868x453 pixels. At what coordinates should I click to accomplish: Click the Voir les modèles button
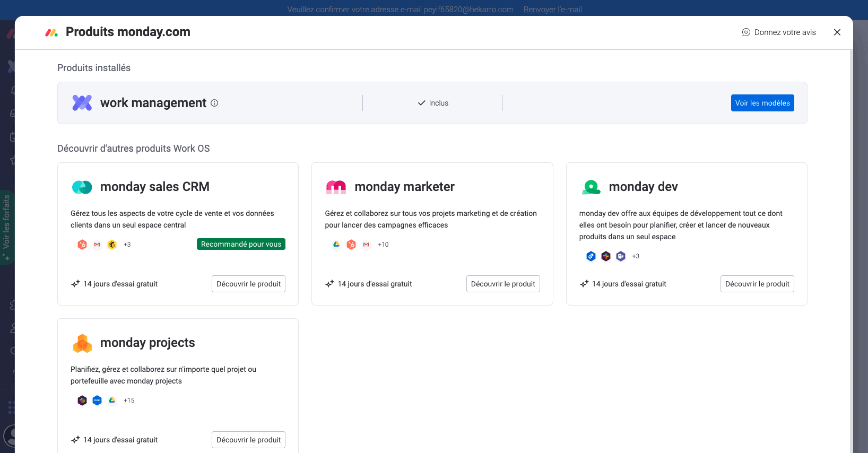tap(762, 103)
